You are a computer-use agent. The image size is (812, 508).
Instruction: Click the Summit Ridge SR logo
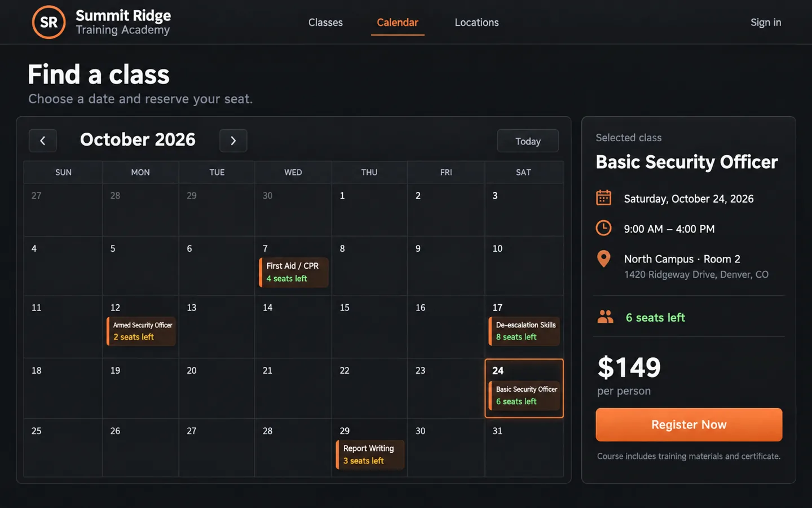(48, 22)
